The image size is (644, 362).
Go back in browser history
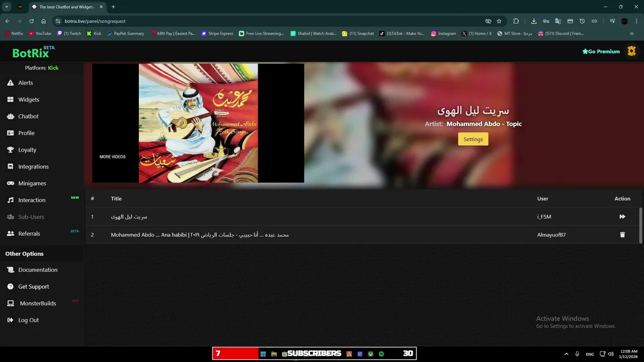pos(7,21)
